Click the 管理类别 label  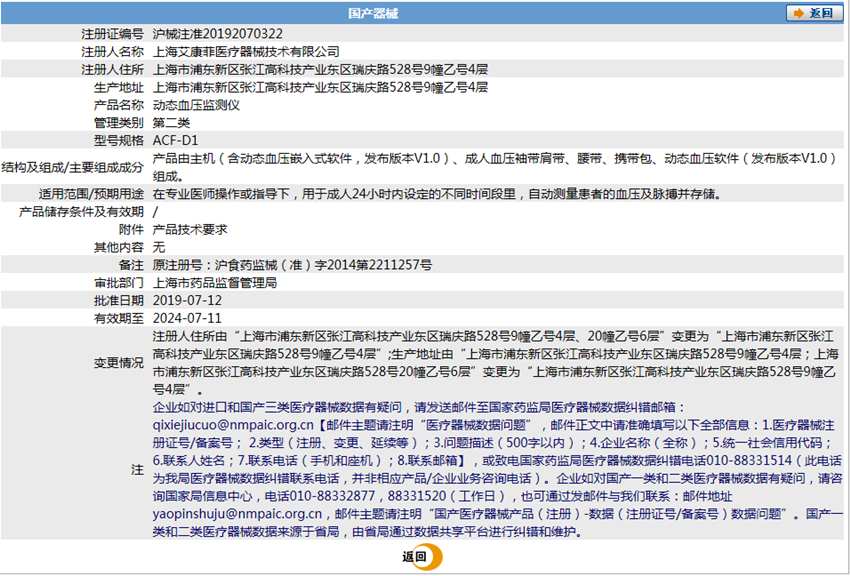(x=118, y=123)
